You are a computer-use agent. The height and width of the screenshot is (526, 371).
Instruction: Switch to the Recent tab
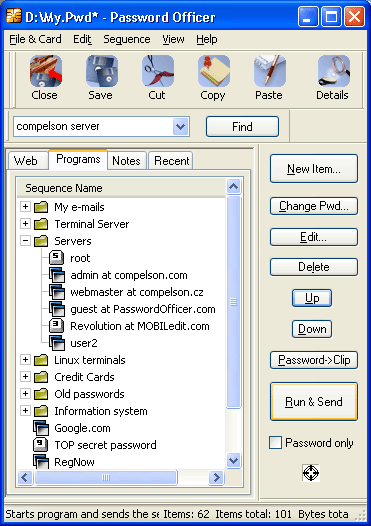point(171,161)
